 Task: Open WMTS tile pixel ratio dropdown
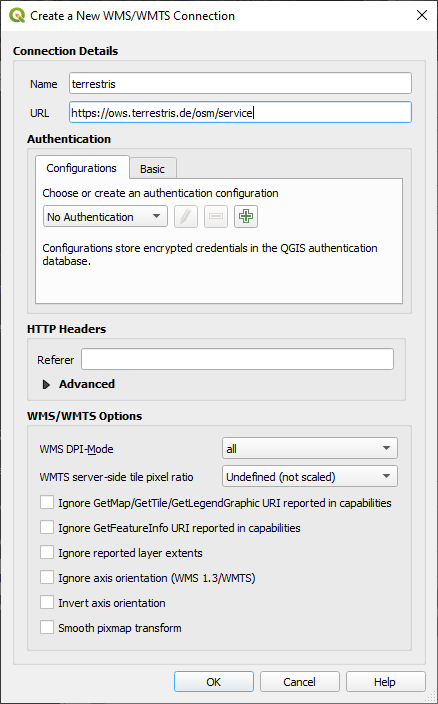310,476
